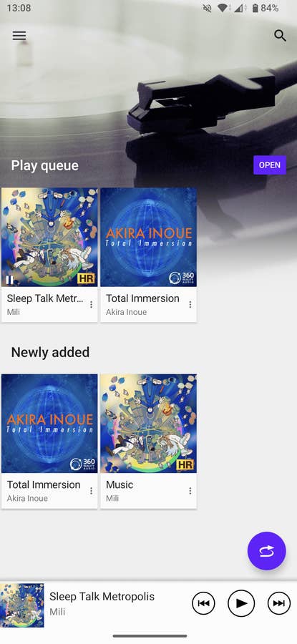
Task: Skip to next track in mini player
Action: tap(279, 603)
